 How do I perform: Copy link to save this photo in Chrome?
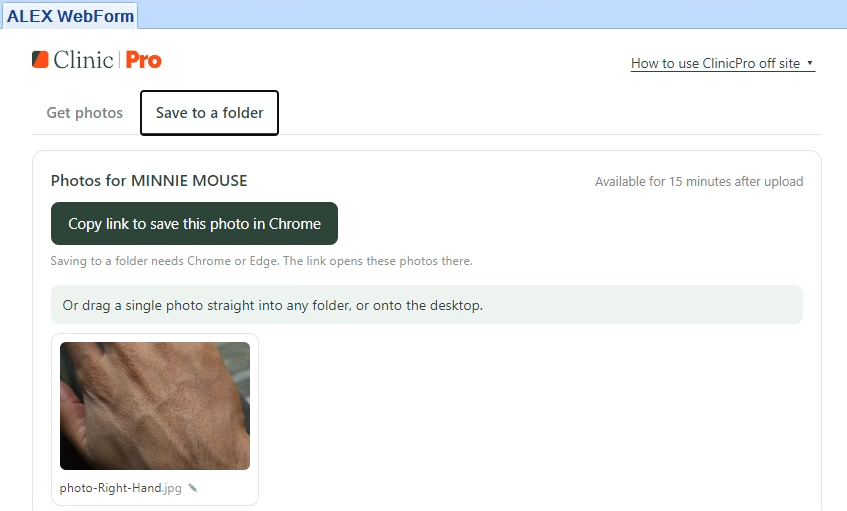click(x=194, y=224)
